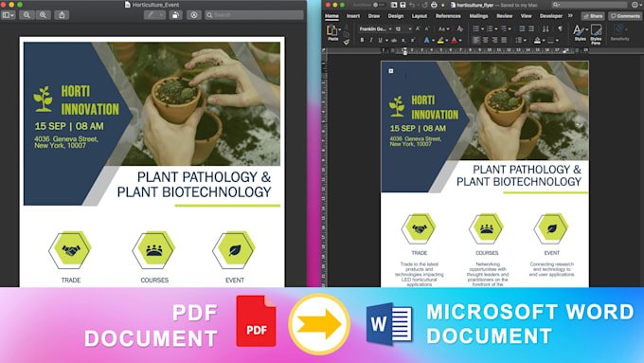This screenshot has width=644, height=363.
Task: Apply text effects blue A
Action: point(426,40)
